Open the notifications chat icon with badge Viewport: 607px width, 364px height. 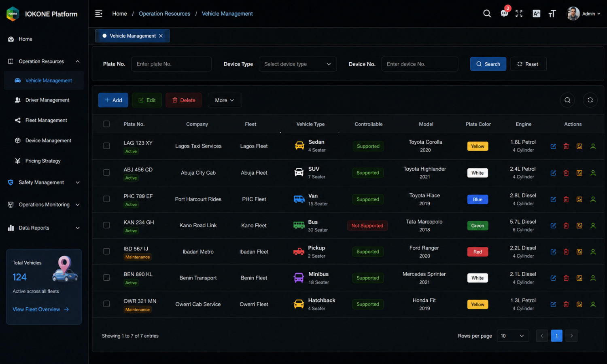click(x=504, y=13)
